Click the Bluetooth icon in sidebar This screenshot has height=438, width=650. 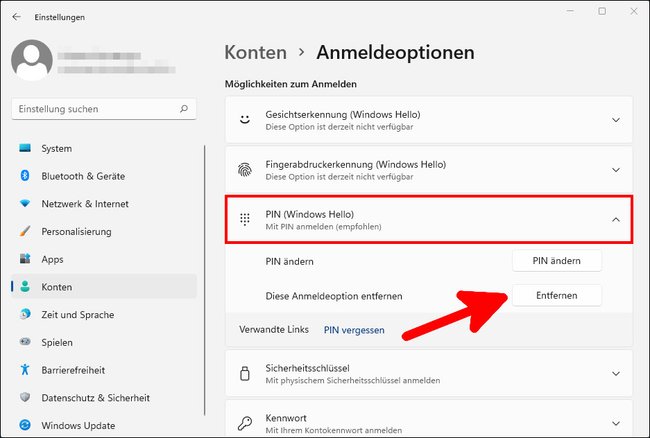point(25,176)
